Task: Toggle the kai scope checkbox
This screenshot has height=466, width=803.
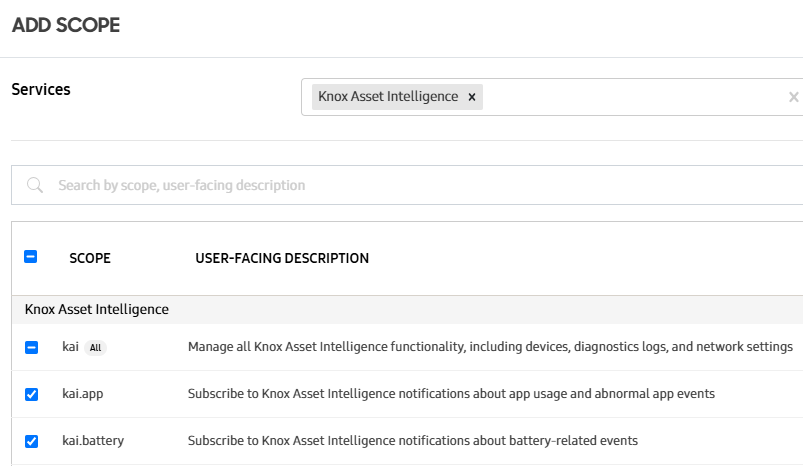Action: (31, 347)
